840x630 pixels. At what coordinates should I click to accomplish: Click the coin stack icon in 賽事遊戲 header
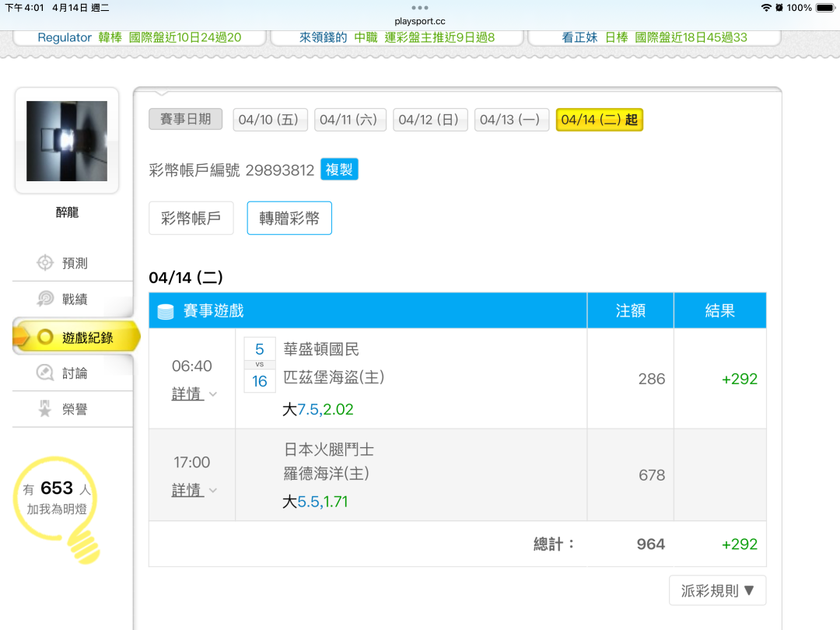click(166, 311)
